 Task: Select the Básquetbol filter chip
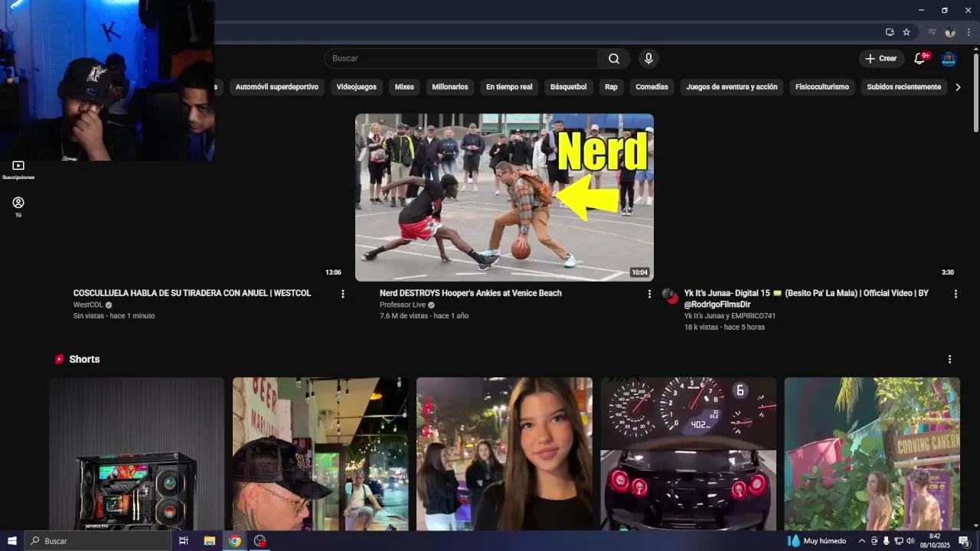(x=568, y=87)
